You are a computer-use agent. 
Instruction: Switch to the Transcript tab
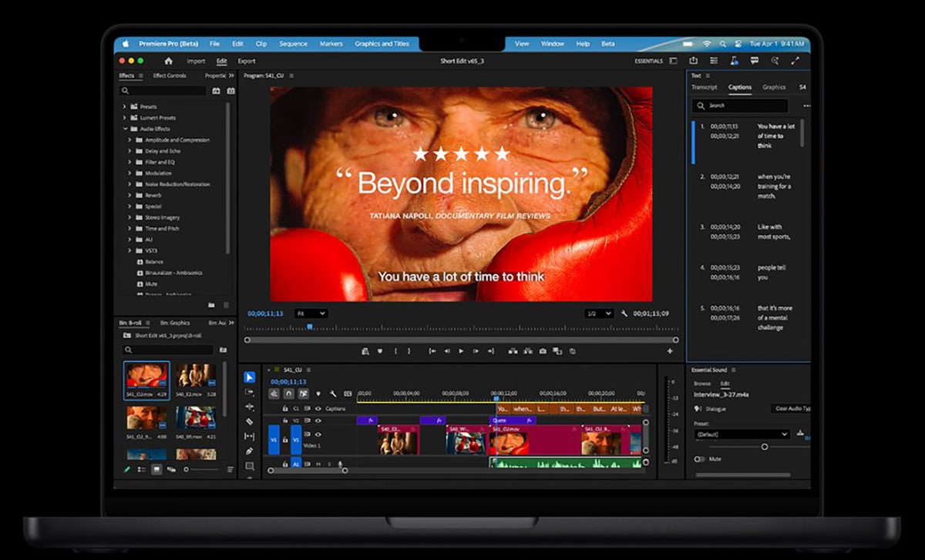[x=704, y=87]
